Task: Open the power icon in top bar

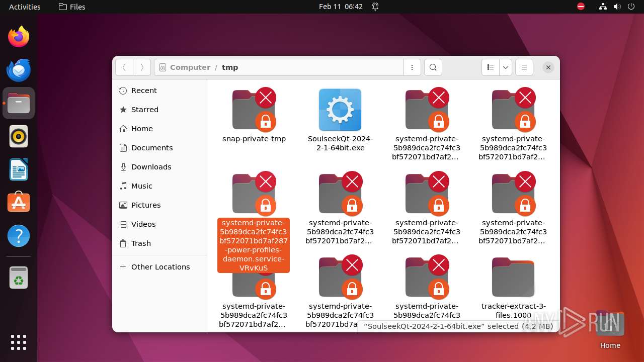Action: (x=631, y=7)
